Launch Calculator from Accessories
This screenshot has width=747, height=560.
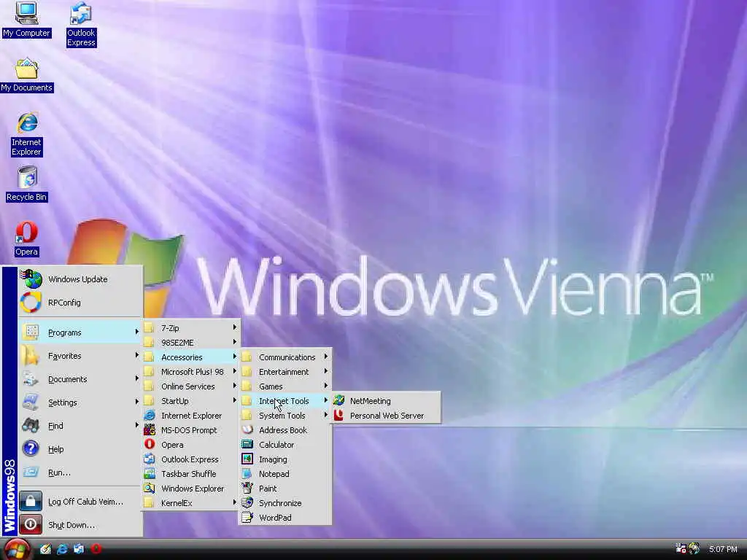click(x=285, y=445)
